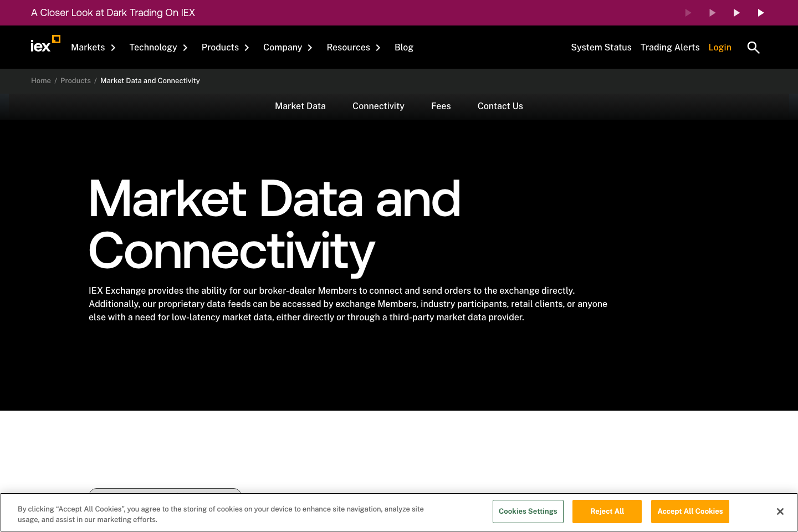Open the site search with the magnifying glass icon
The width and height of the screenshot is (798, 532).
point(753,48)
